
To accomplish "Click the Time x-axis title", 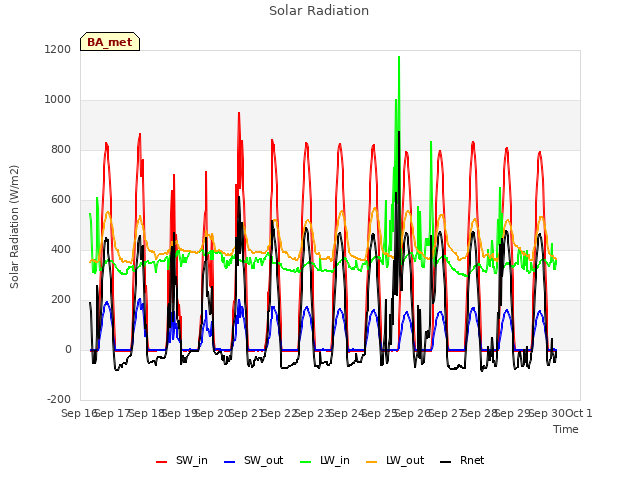I will 566,429.
